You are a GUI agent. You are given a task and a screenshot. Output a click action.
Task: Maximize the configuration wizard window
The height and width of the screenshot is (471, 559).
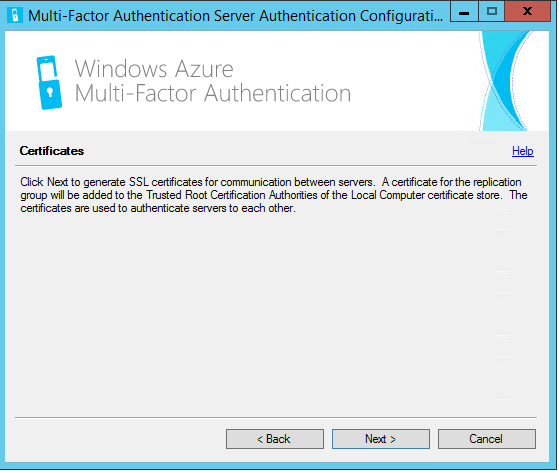point(492,12)
